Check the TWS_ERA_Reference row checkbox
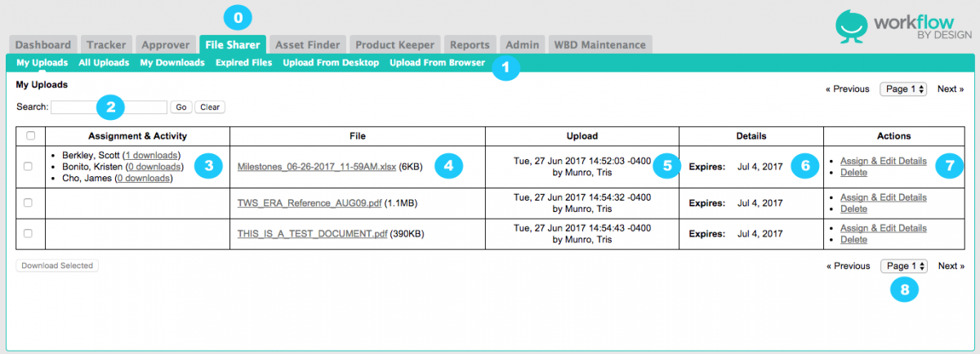980x354 pixels. pos(29,202)
